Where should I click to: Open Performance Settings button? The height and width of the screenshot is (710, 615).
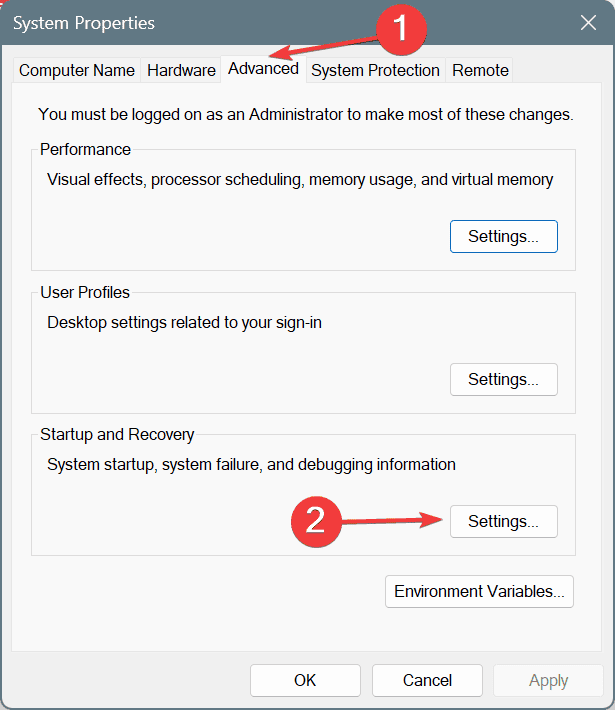pyautogui.click(x=504, y=236)
